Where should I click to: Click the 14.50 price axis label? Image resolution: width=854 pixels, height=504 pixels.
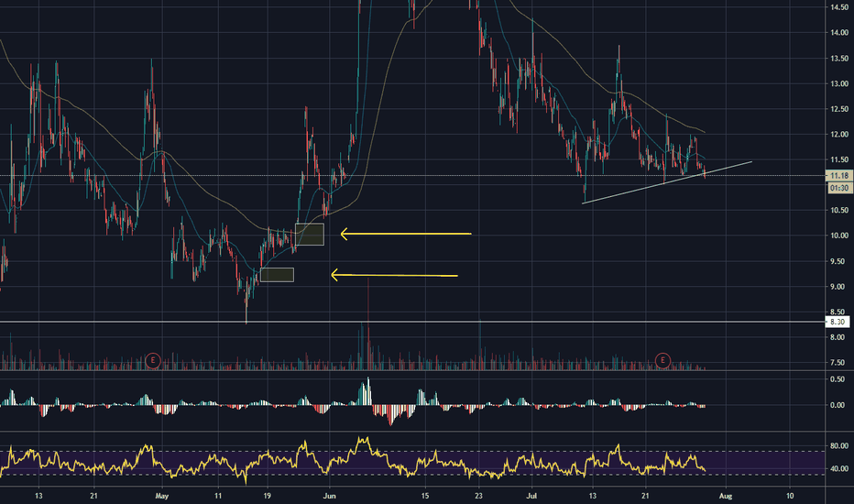click(x=838, y=7)
